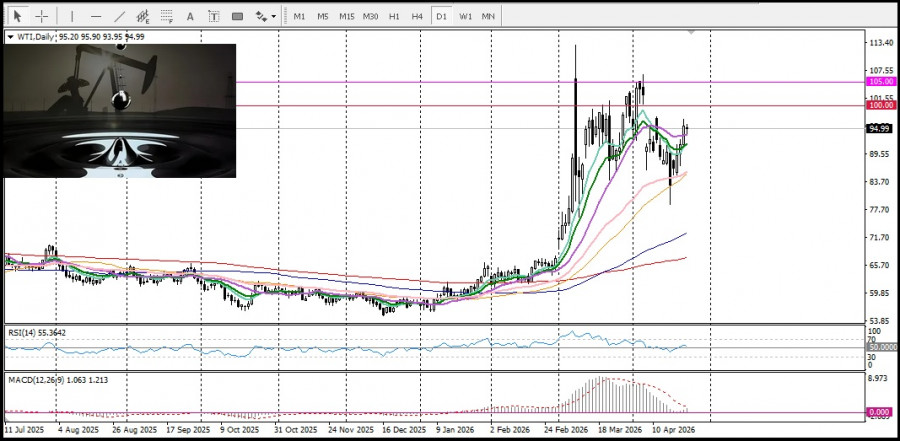Screen dimensions: 900x441
Task: Switch to the M1 timeframe
Action: tap(299, 16)
